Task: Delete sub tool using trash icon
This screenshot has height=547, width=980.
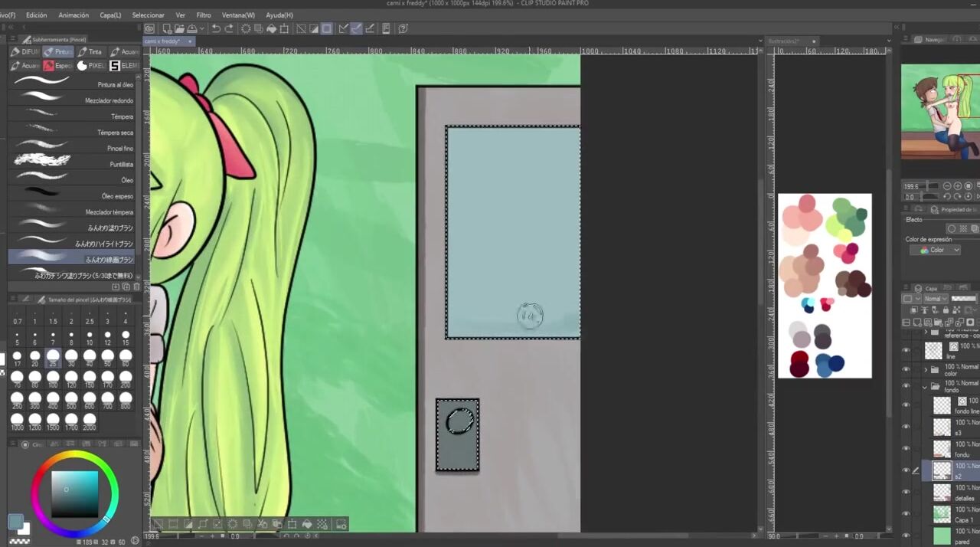Action: 136,287
